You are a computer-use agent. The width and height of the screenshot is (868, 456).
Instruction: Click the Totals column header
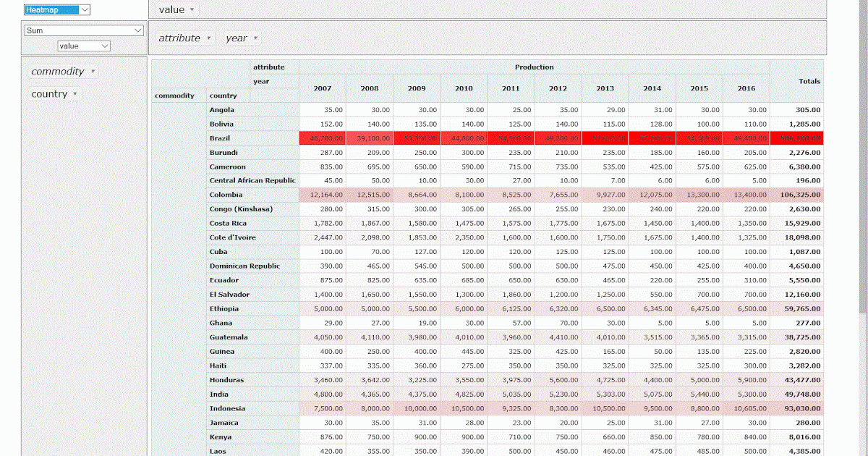point(809,81)
